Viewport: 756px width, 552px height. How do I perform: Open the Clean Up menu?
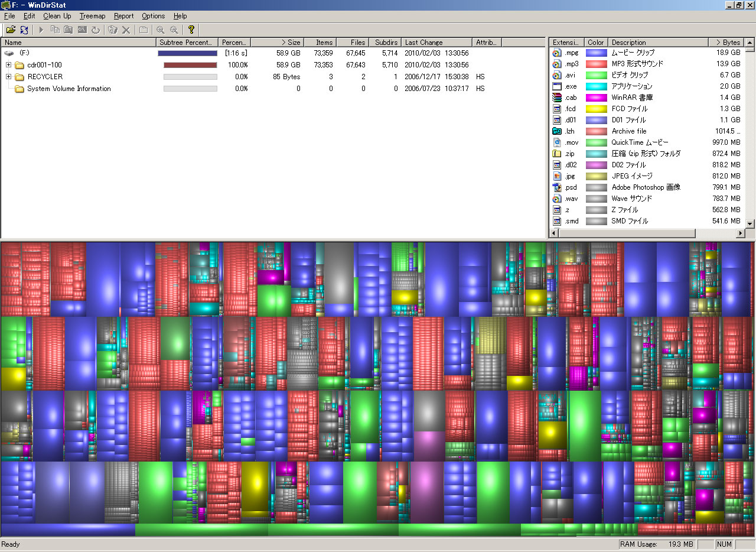tap(57, 16)
